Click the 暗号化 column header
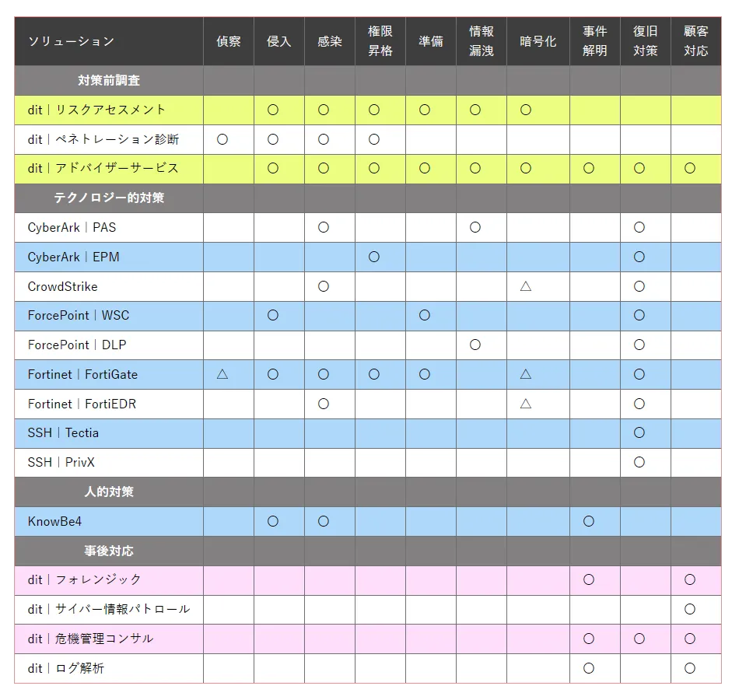The height and width of the screenshot is (700, 739). 538,41
